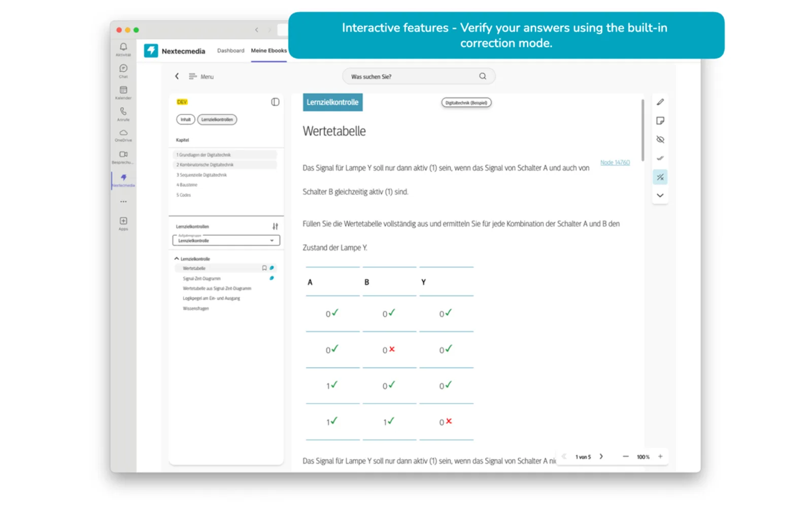Open the Wissensfragen exercise
The width and height of the screenshot is (812, 508).
[195, 308]
